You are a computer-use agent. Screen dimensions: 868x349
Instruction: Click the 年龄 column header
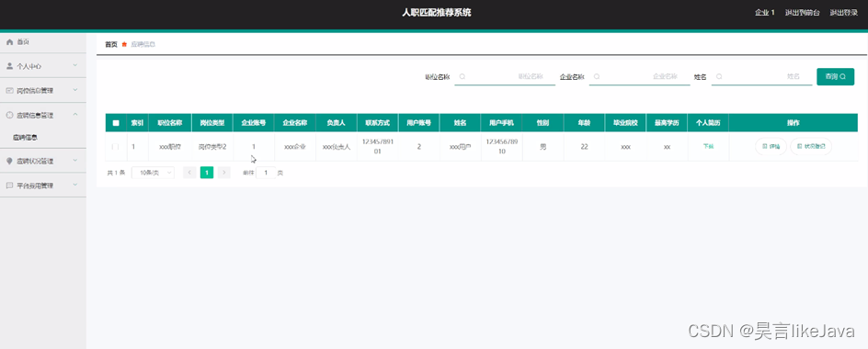(584, 123)
